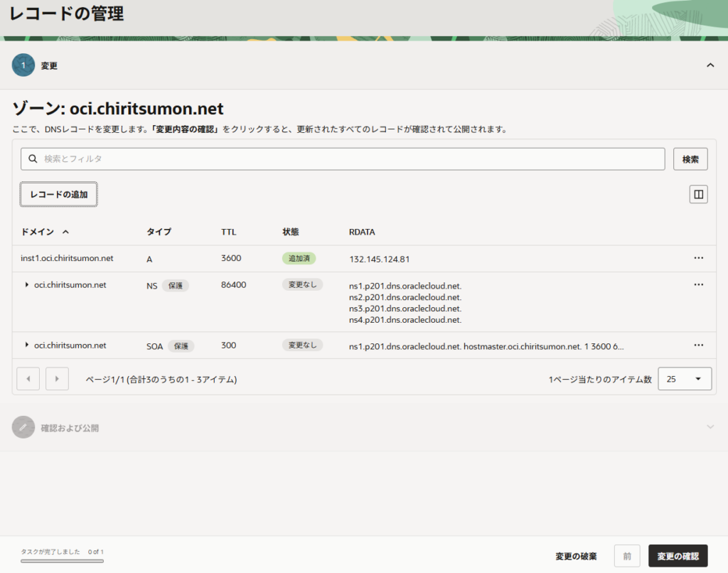Go to previous page with left arrow
The image size is (728, 573).
click(x=28, y=379)
